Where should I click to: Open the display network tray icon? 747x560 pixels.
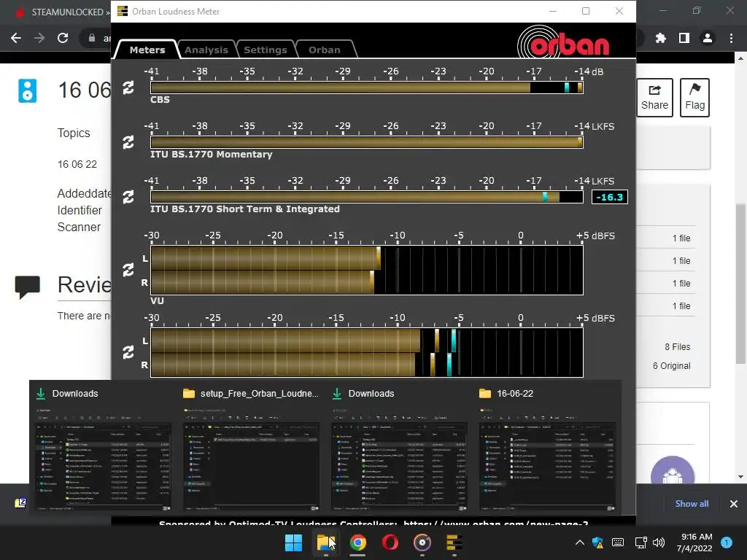(641, 542)
